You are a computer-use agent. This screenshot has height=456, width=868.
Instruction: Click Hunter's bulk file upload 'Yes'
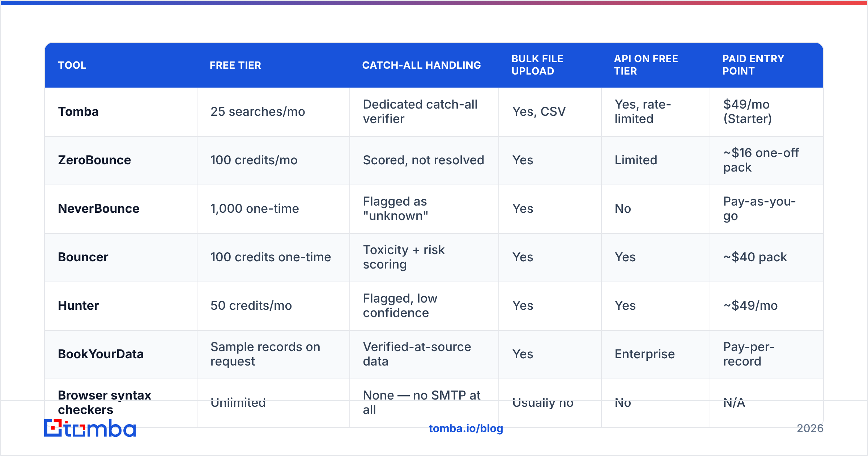[523, 305]
